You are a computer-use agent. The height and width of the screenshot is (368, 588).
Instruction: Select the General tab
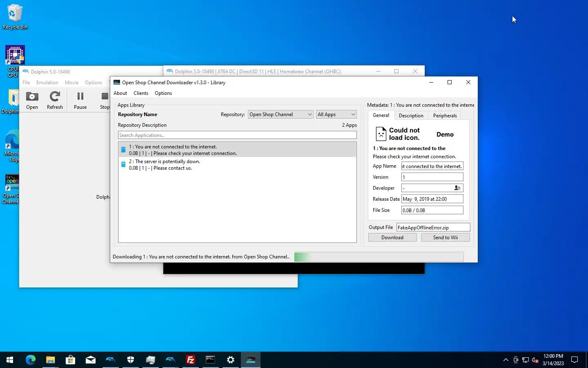[381, 115]
